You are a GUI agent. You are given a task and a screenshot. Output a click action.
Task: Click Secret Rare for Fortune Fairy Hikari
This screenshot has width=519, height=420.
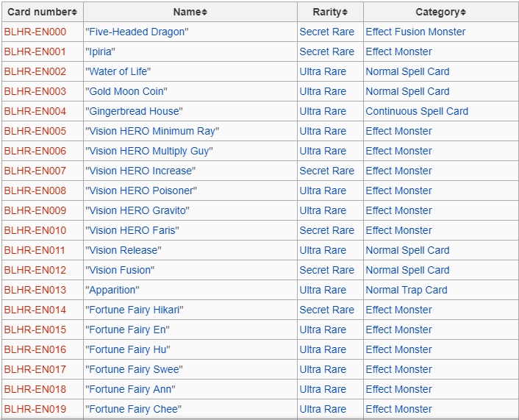point(326,310)
